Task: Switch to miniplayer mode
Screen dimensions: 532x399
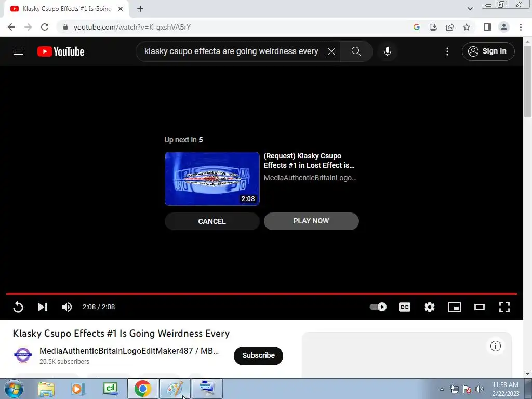Action: (x=454, y=307)
